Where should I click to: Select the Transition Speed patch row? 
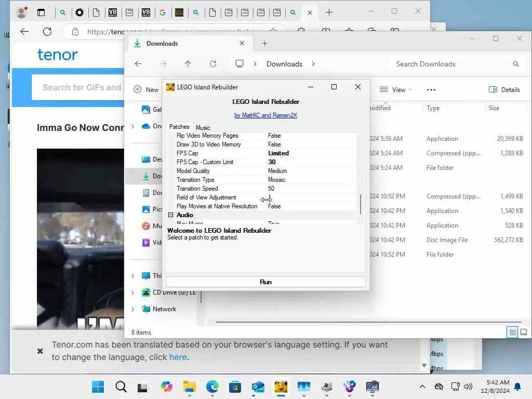coord(265,189)
